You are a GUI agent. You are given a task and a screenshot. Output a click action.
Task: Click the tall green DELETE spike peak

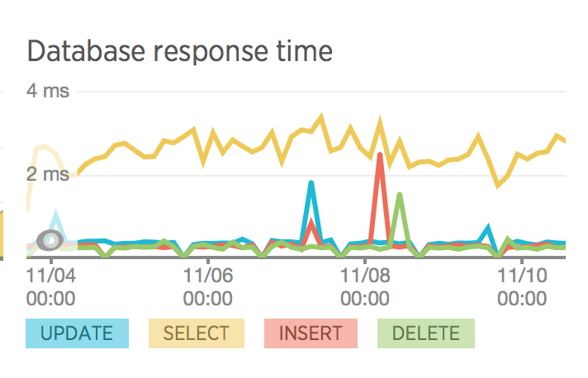[x=400, y=195]
